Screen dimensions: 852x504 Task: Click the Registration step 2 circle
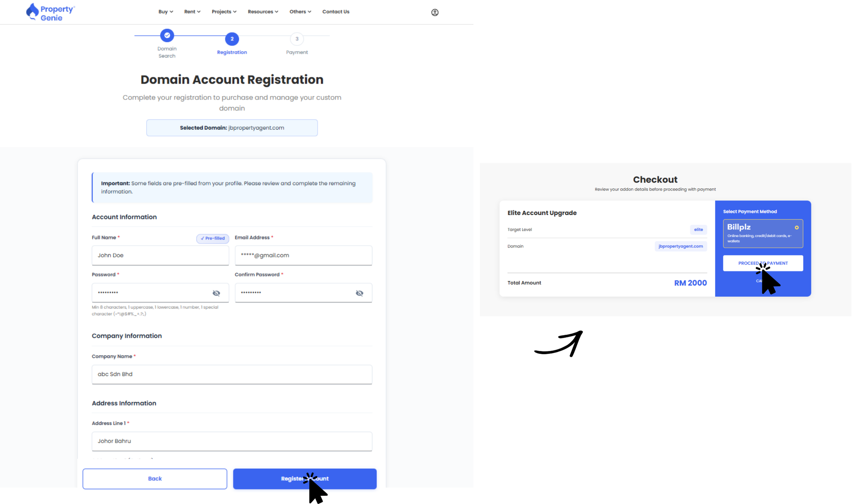coord(232,39)
